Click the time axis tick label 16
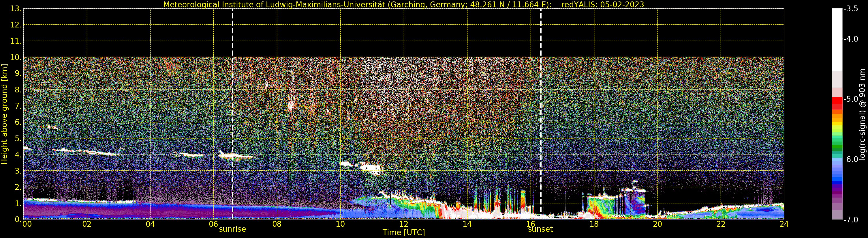The width and height of the screenshot is (868, 238). click(531, 224)
